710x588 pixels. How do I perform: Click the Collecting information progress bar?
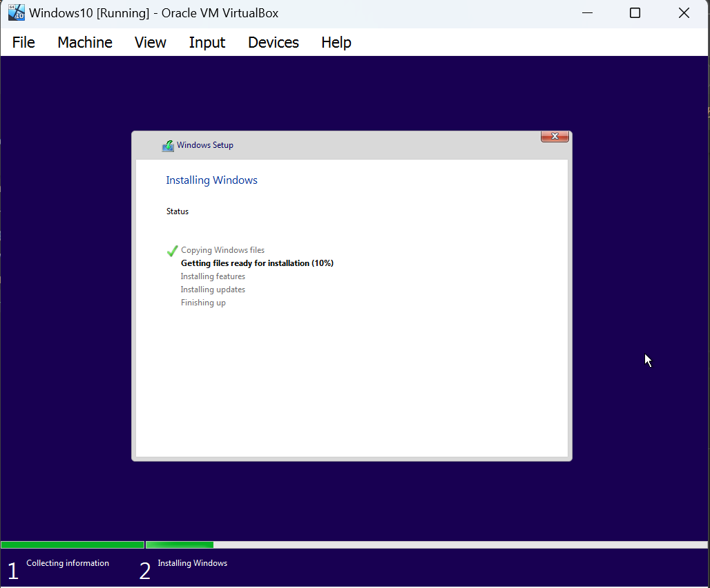click(73, 545)
